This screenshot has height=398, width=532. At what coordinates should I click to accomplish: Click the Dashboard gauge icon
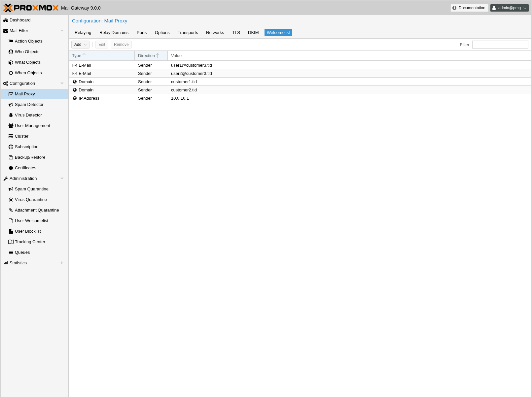(x=6, y=20)
